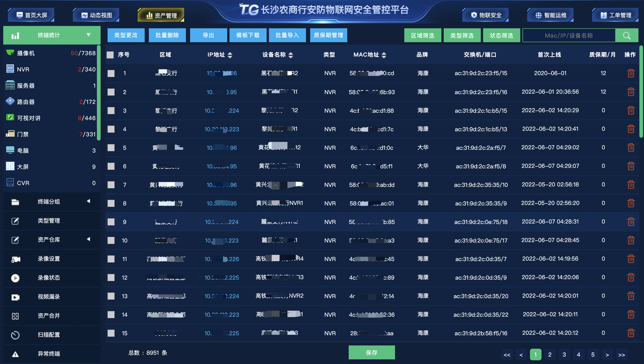Delete row 5 using trash icon
Viewport: 644px width, 364px height.
631,147
